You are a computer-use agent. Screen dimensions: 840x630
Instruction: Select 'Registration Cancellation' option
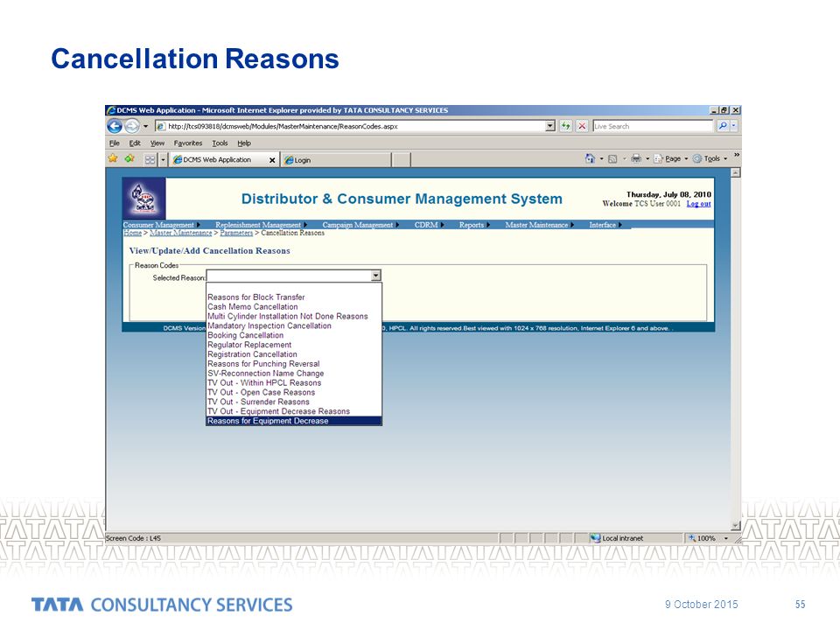click(x=294, y=354)
